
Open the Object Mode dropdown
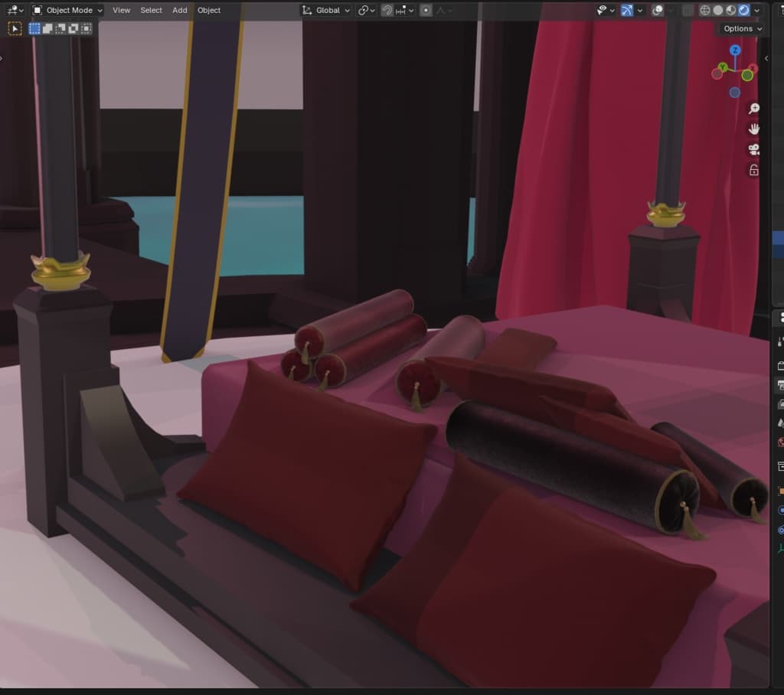[67, 10]
